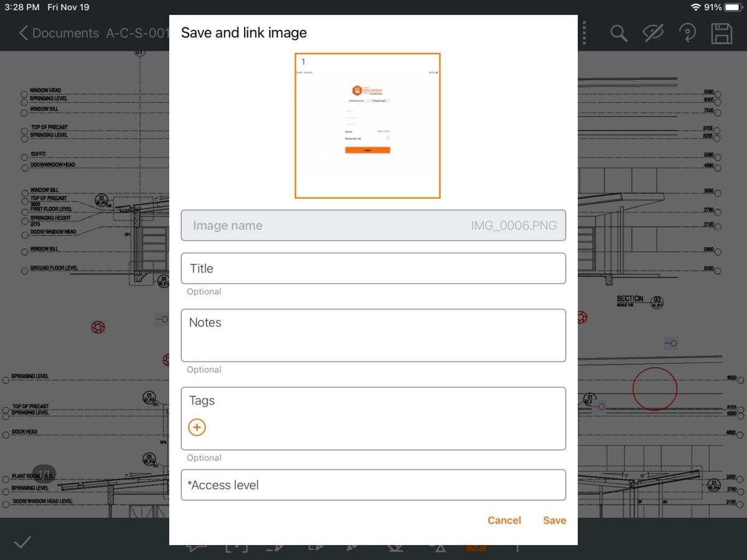The width and height of the screenshot is (747, 560).
Task: Open the vertical dots overflow menu
Action: (584, 33)
